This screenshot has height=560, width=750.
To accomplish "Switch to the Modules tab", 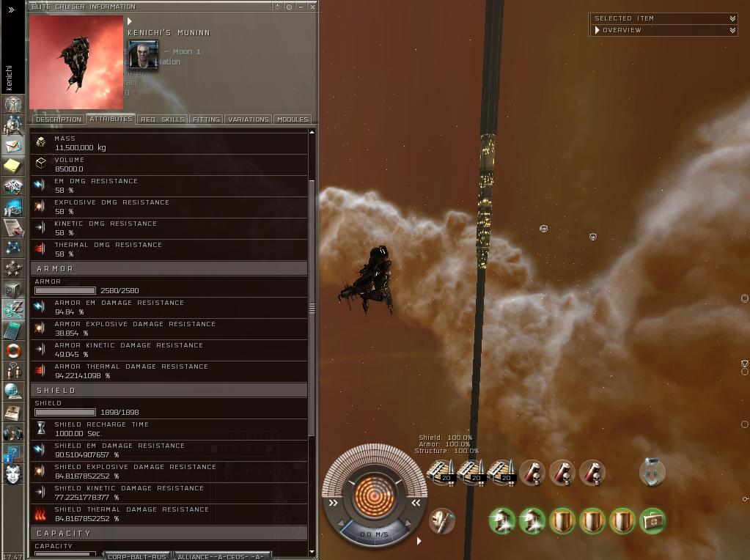I will point(293,119).
